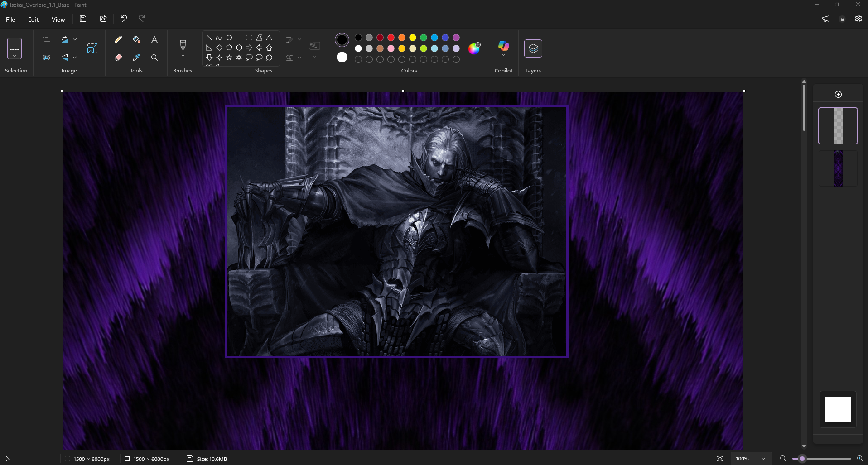The image size is (868, 465).
Task: Click the Zoom in button
Action: 860,459
